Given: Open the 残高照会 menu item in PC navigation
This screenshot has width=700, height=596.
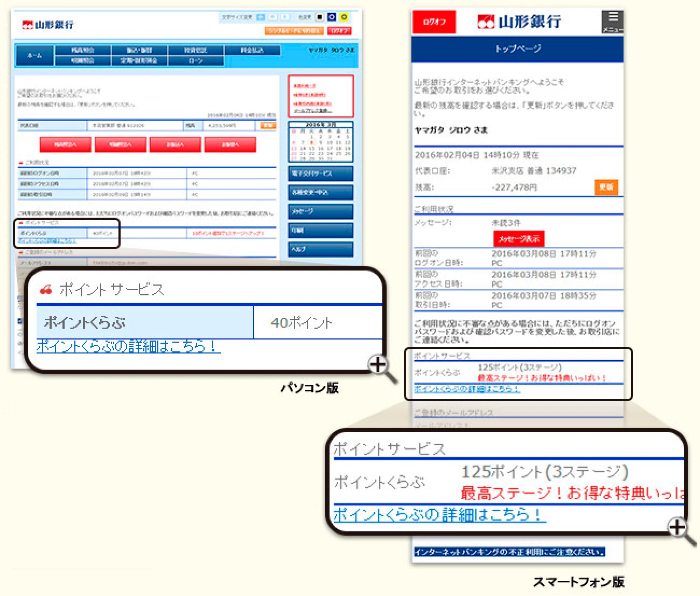Looking at the screenshot, I should tap(82, 51).
